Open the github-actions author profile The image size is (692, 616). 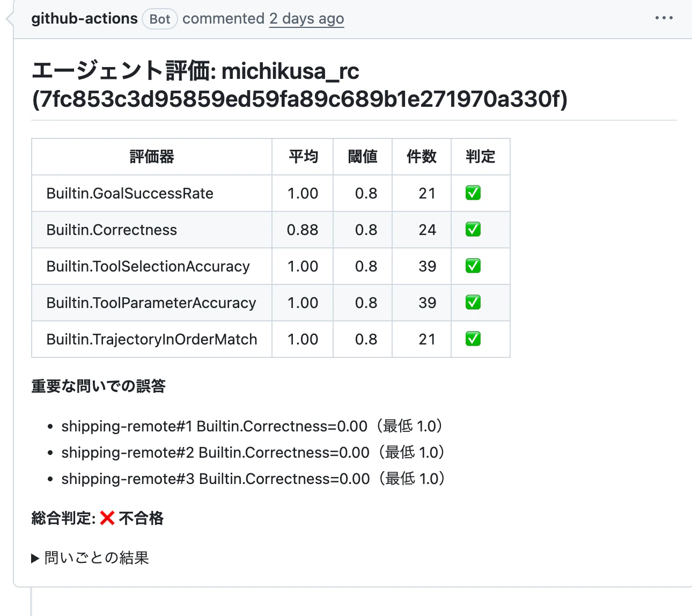[x=85, y=19]
